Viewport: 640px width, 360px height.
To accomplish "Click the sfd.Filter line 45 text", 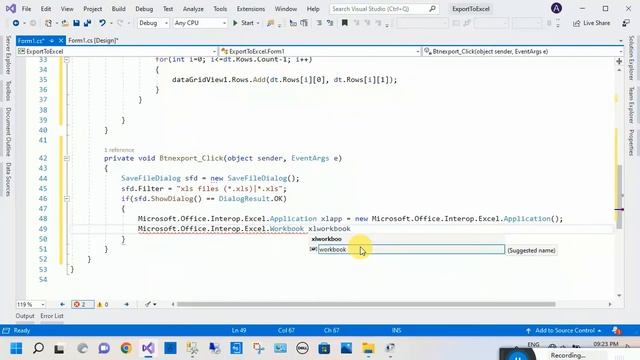I will [204, 189].
